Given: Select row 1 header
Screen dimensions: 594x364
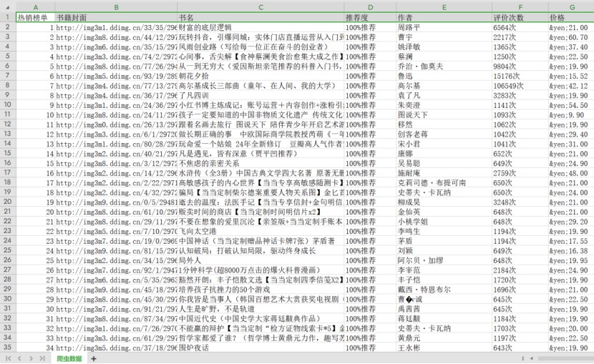Looking at the screenshot, I should 8,17.
